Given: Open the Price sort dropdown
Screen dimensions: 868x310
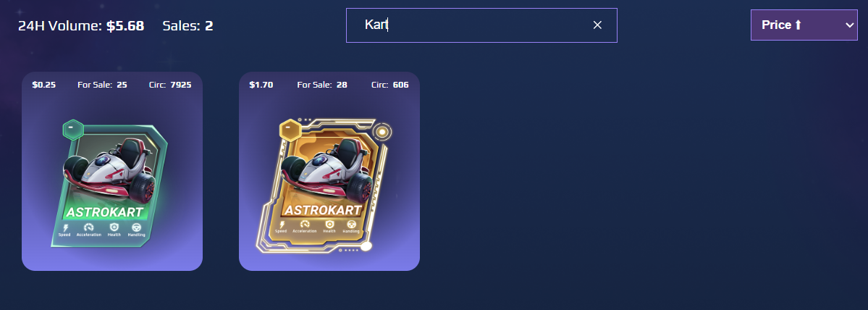Looking at the screenshot, I should coord(804,25).
